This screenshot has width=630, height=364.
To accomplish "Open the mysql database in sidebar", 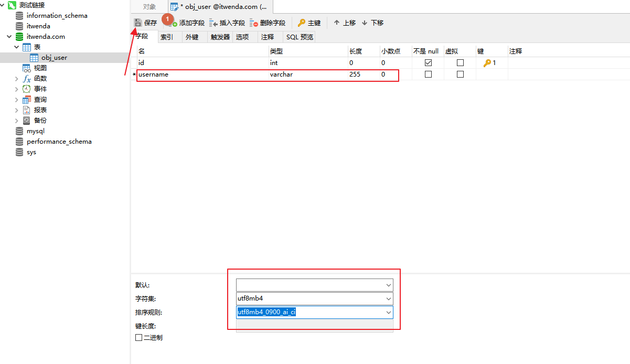I will [35, 131].
